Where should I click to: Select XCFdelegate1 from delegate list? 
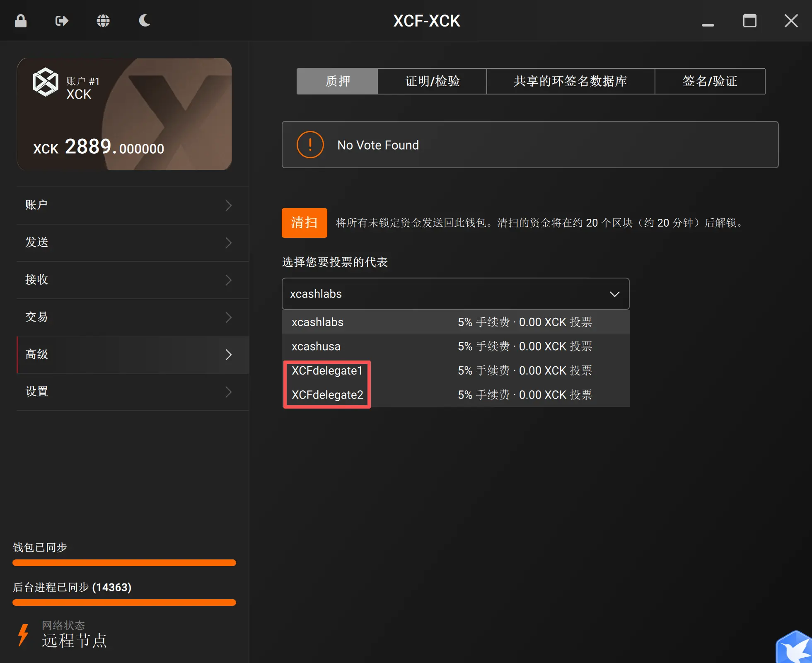pos(327,370)
